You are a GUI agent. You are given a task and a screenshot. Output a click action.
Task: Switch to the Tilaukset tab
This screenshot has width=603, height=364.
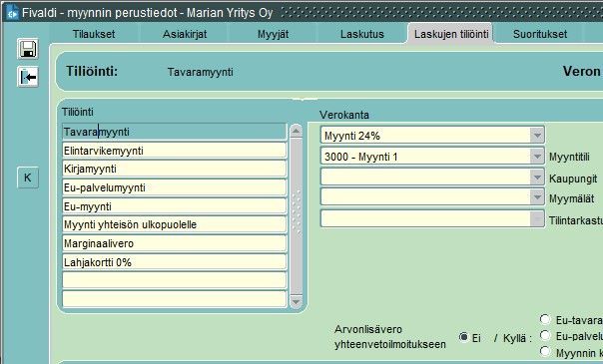point(94,34)
